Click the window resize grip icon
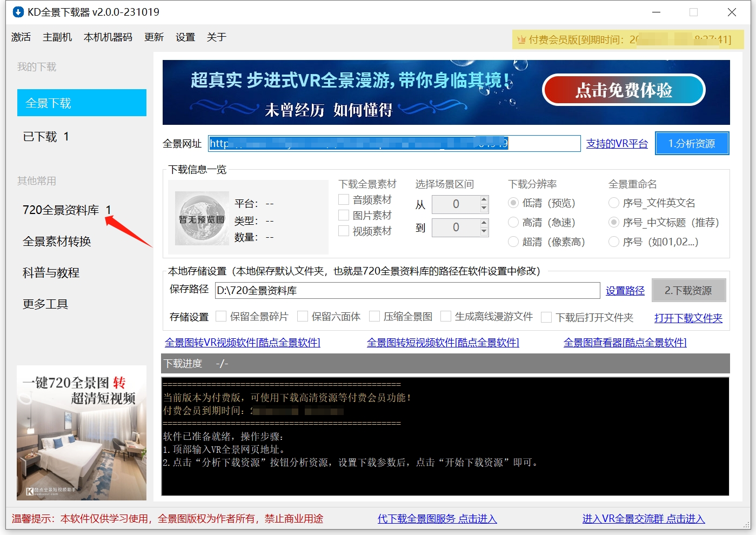 (746, 525)
